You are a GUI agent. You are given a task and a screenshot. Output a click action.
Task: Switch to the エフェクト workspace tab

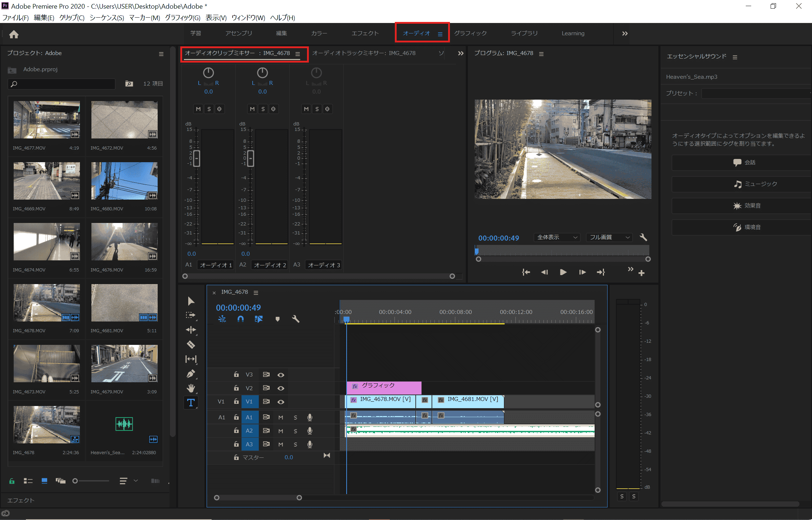(x=365, y=33)
